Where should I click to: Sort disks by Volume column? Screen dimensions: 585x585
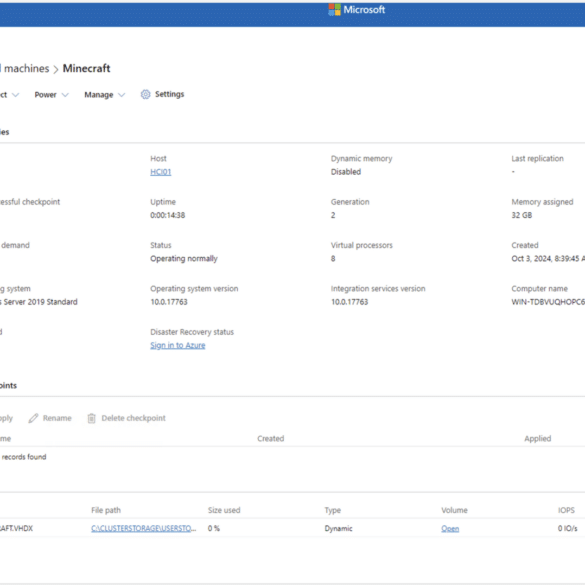(454, 510)
